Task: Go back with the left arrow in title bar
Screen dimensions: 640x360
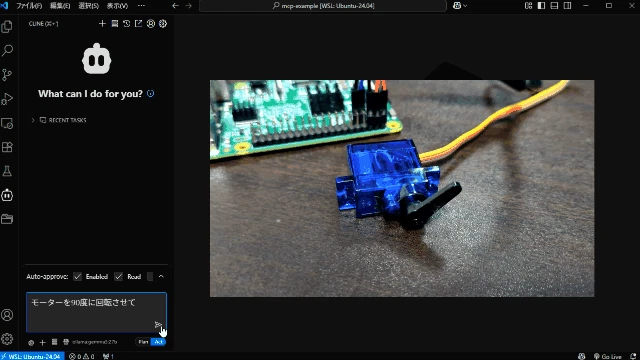Action: (175, 6)
